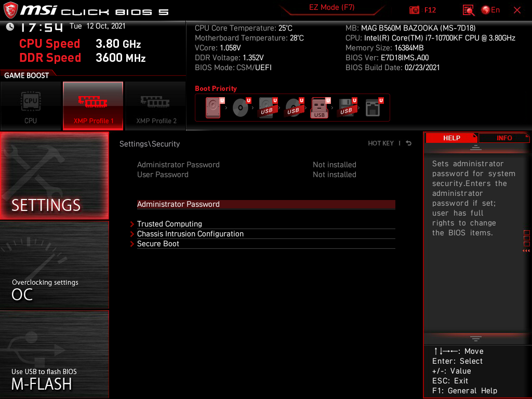Viewport: 532px width, 399px height.
Task: Click the clock icon beside the time
Action: pyautogui.click(x=10, y=26)
